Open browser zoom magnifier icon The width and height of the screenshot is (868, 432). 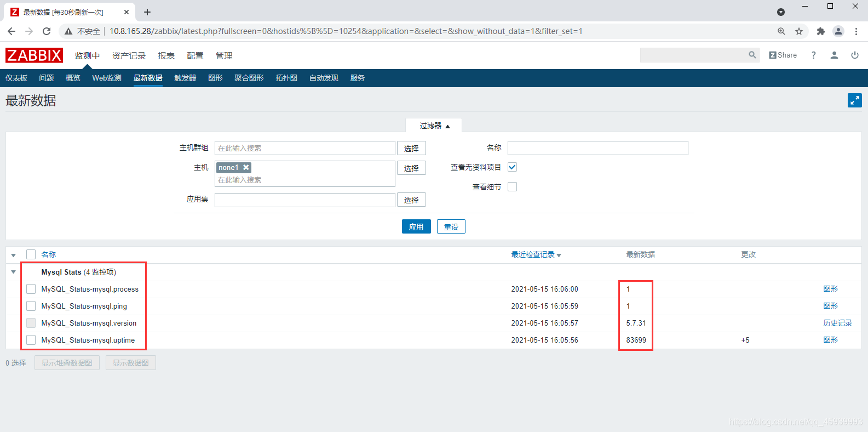coord(781,31)
